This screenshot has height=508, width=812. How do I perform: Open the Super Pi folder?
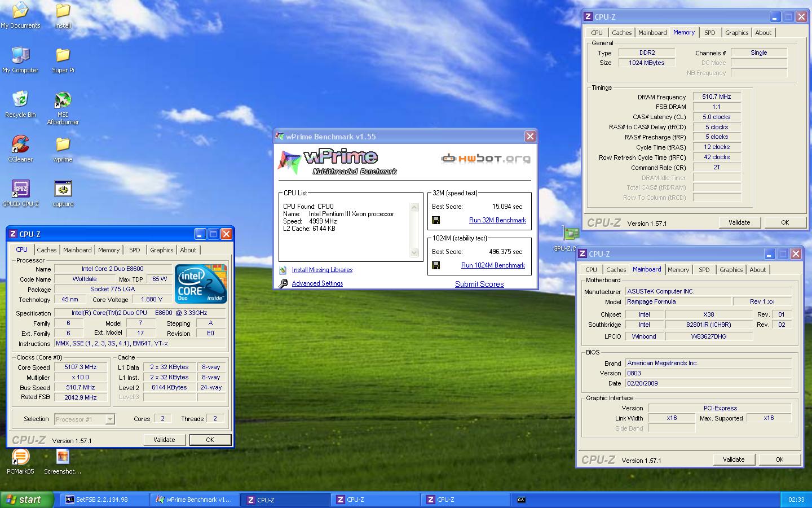pos(63,60)
